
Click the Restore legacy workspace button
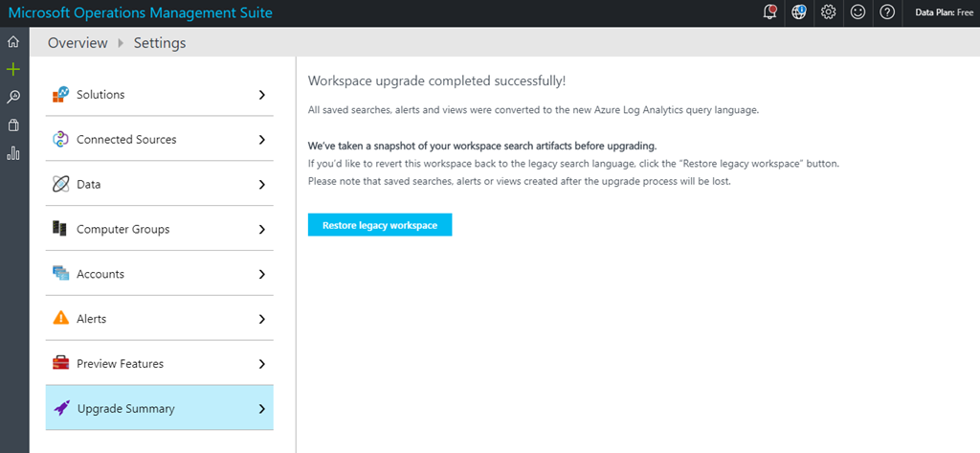(380, 225)
